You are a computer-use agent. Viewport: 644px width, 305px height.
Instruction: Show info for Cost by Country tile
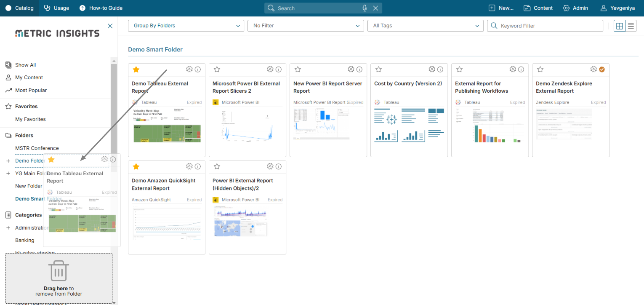point(440,70)
